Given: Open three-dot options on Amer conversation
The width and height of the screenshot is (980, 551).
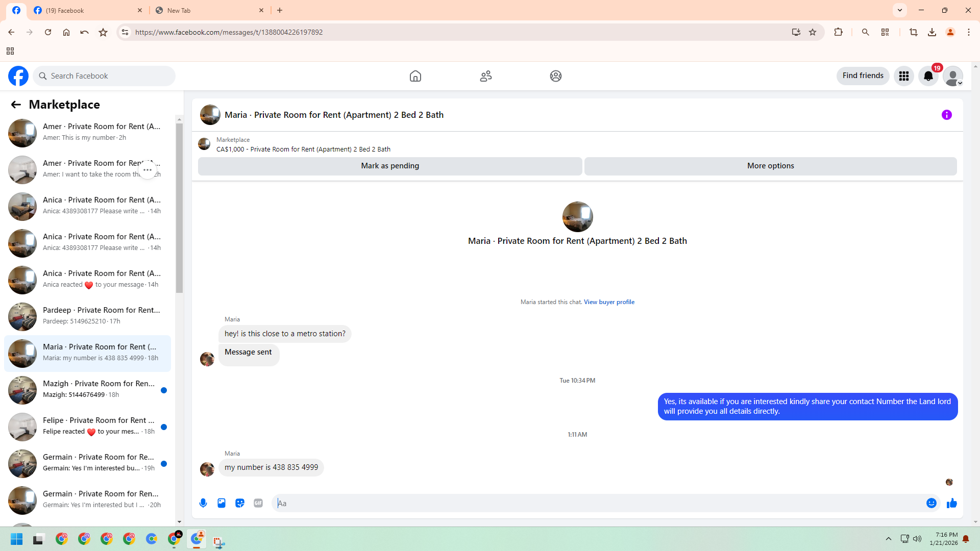Looking at the screenshot, I should coord(148,169).
